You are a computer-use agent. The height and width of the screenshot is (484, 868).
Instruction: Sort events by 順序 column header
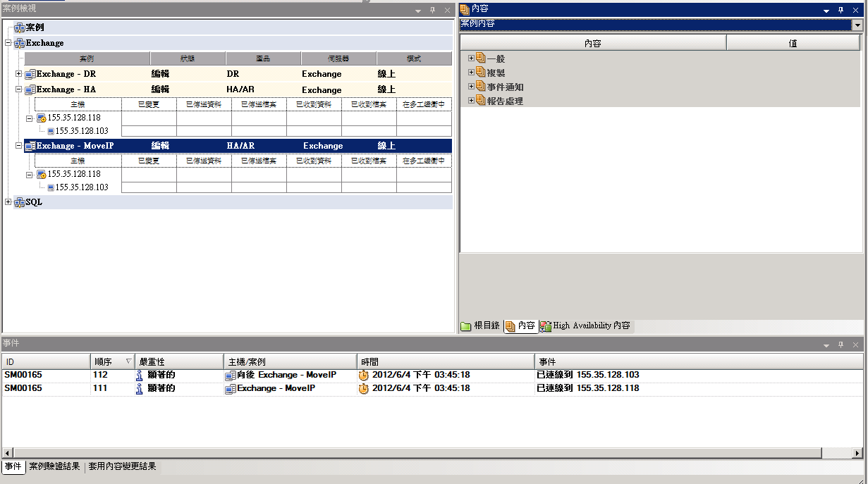(112, 361)
